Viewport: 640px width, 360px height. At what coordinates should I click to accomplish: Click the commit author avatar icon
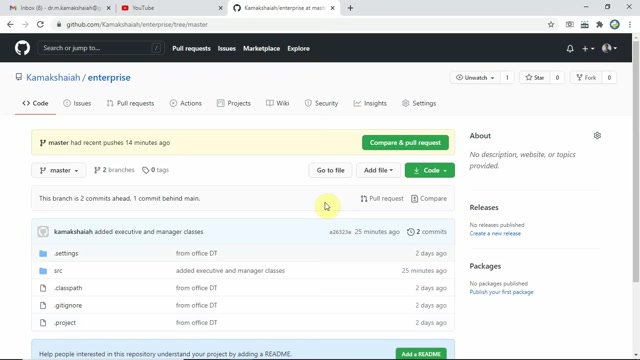click(43, 231)
